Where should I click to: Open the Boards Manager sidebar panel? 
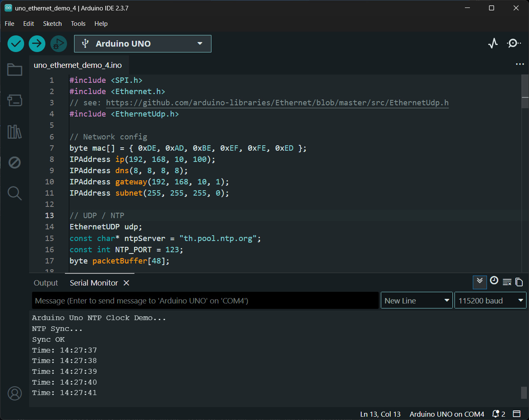tap(15, 100)
